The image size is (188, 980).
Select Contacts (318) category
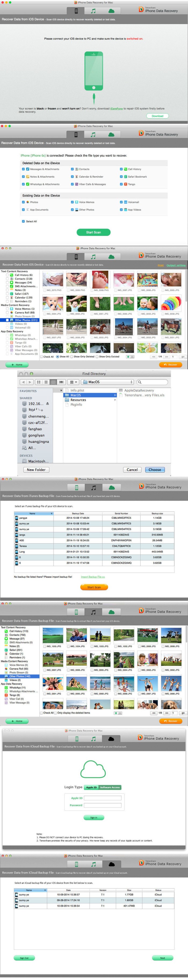(x=21, y=279)
